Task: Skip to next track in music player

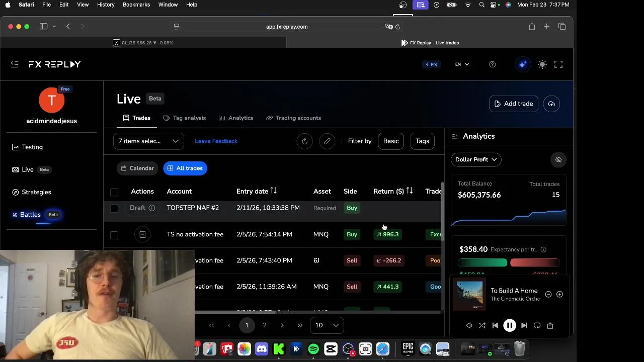Action: (524, 326)
